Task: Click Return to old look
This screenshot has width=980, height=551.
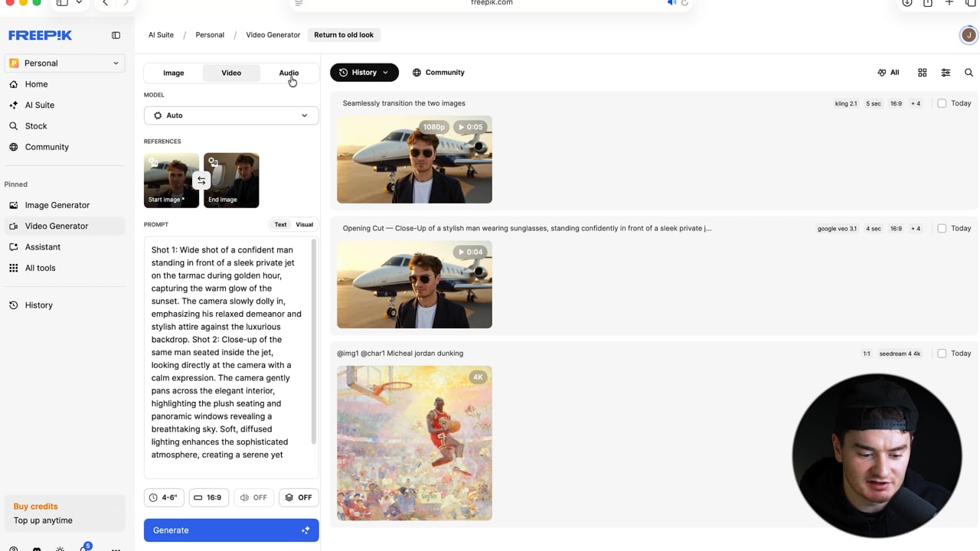Action: pos(344,35)
